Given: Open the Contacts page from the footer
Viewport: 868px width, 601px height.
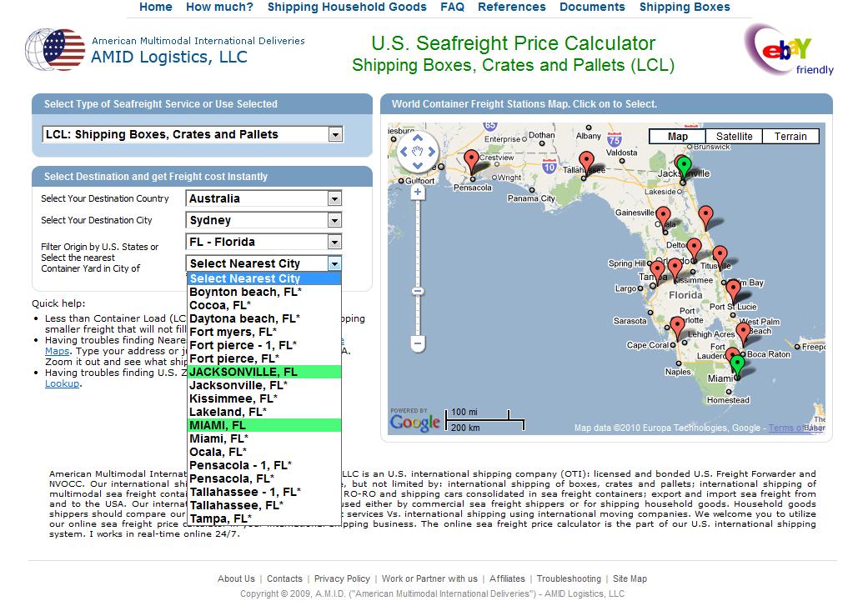Looking at the screenshot, I should (284, 578).
